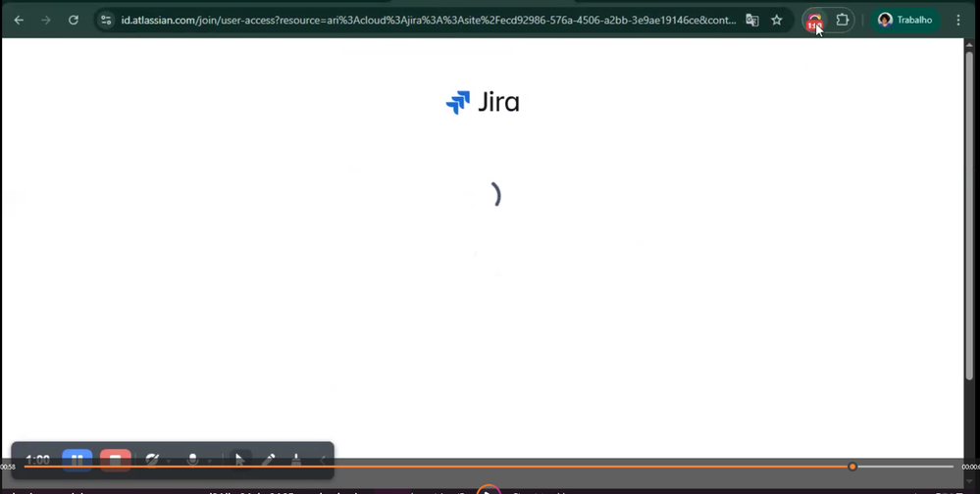
Task: Click the translate page icon
Action: (x=752, y=20)
